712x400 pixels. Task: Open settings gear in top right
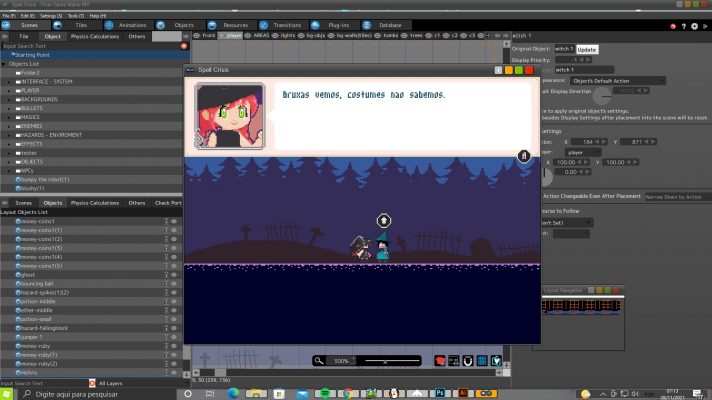(x=695, y=26)
